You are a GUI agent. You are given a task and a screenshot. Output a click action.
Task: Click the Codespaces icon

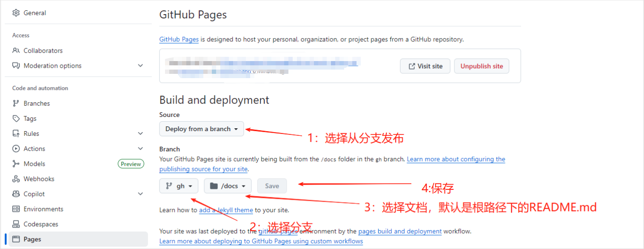[16, 224]
